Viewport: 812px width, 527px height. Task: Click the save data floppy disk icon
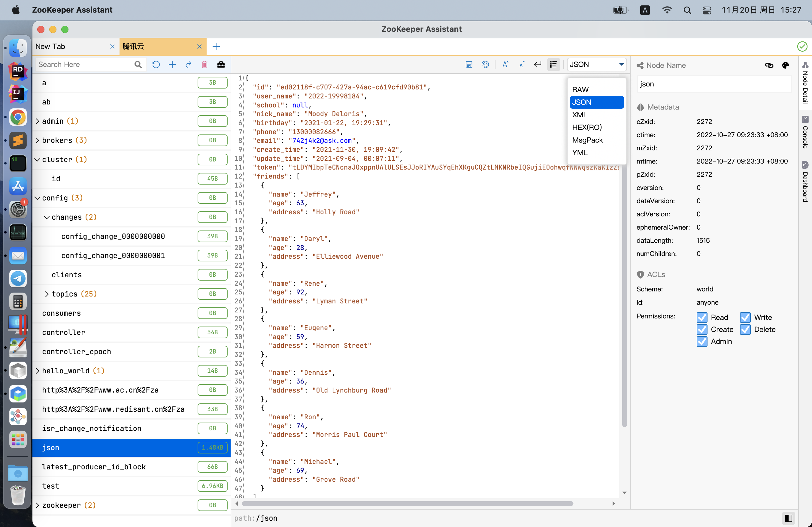[469, 65]
